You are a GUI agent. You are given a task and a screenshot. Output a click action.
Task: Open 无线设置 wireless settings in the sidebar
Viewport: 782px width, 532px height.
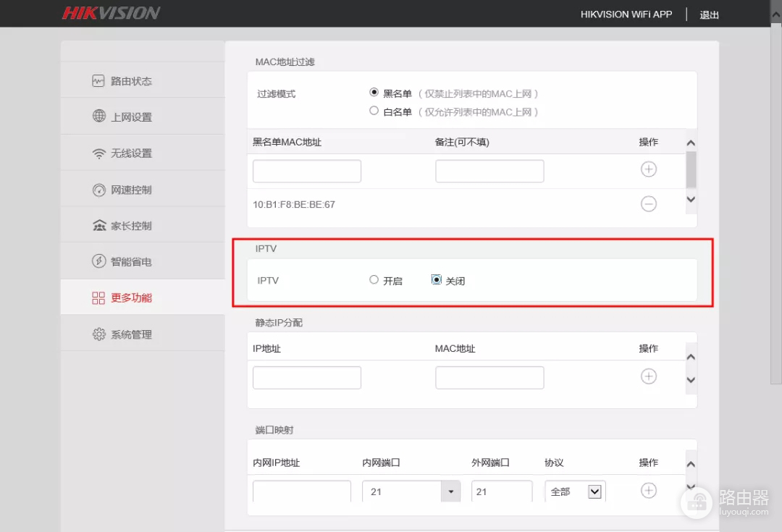[x=125, y=152]
